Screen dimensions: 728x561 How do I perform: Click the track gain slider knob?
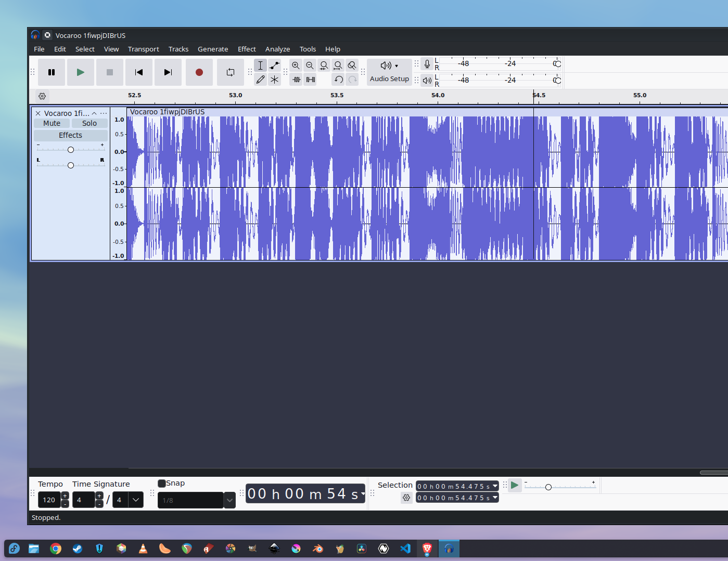[71, 150]
